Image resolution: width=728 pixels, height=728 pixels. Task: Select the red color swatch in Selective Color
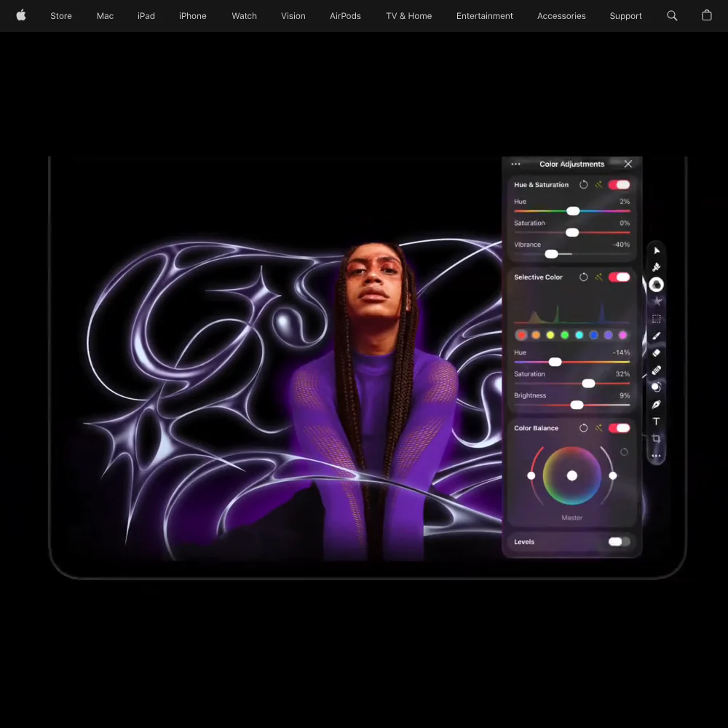[x=521, y=335]
